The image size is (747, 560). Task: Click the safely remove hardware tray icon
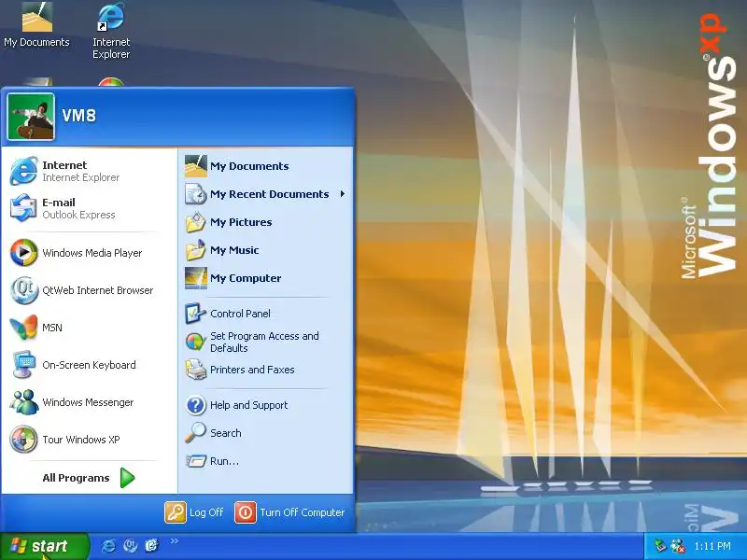(x=660, y=546)
